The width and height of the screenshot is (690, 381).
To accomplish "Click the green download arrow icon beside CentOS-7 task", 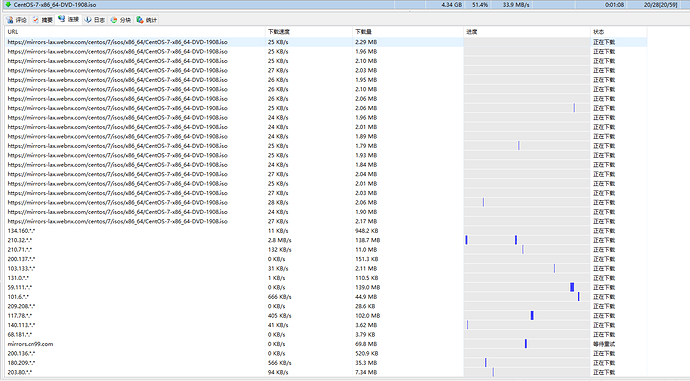I will [8, 4].
